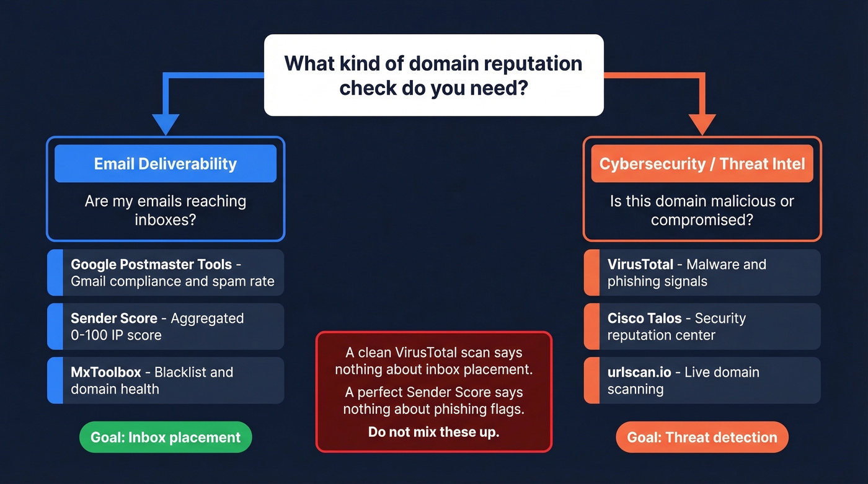Click the MxToolbox blacklist check item
This screenshot has width=868, height=484.
coord(166,381)
